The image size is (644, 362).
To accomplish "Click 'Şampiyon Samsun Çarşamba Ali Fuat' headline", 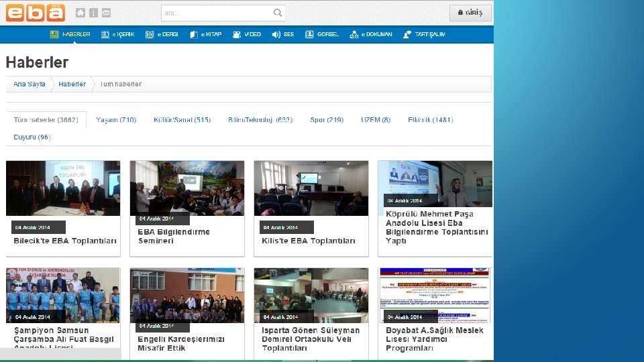I will coord(64,338).
